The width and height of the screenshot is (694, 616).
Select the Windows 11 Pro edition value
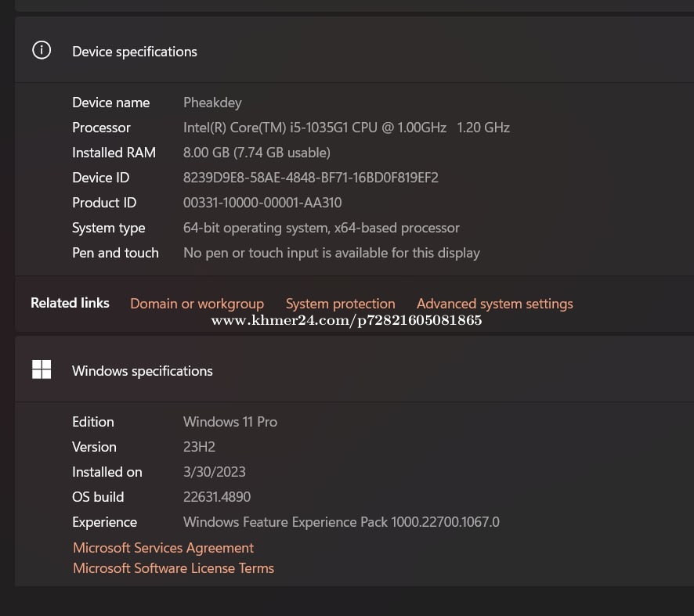click(230, 421)
